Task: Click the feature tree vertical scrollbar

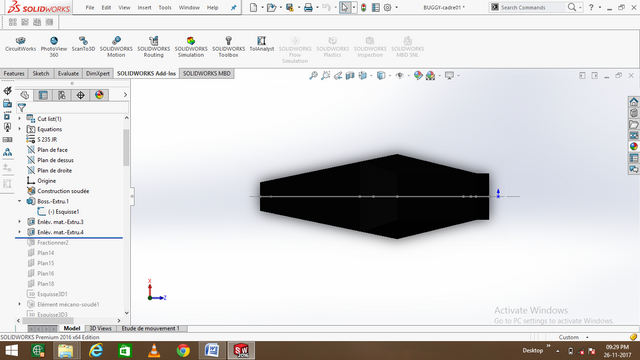Action: coord(126,147)
